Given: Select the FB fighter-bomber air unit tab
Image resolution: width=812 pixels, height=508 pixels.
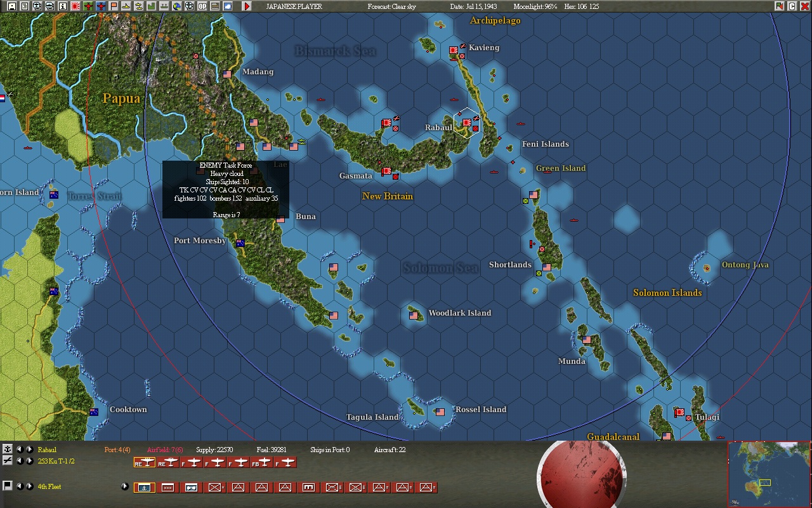Looking at the screenshot, I should 261,462.
